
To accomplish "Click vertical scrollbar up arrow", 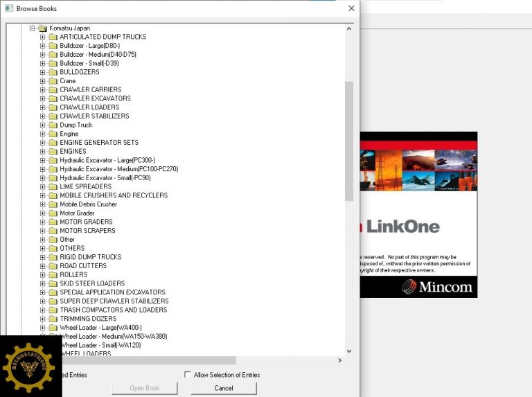I will click(x=349, y=29).
